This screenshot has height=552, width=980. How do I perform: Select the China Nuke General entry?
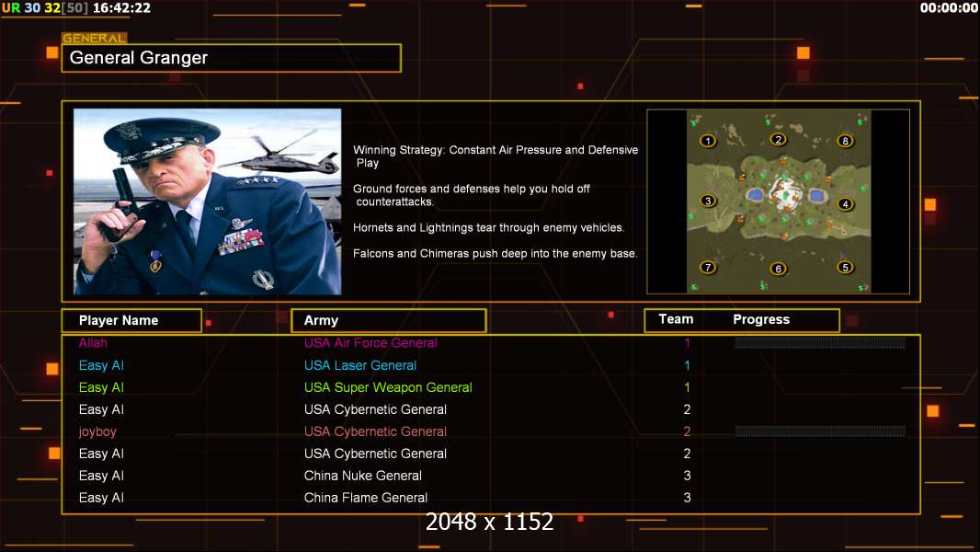pos(363,476)
